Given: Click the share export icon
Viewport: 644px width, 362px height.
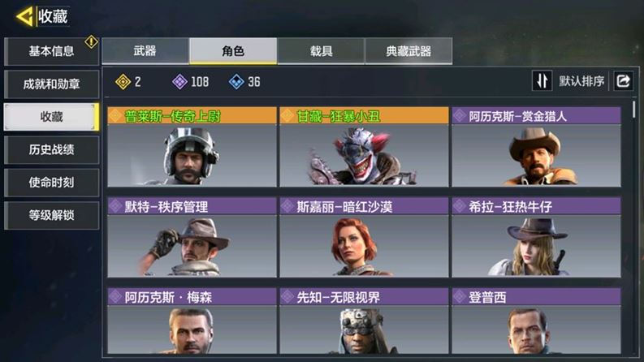Looking at the screenshot, I should point(623,80).
